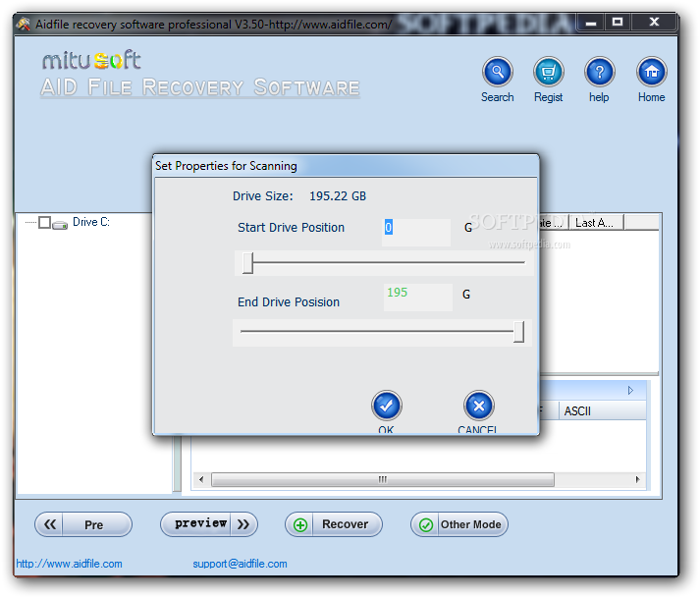700x598 pixels.
Task: Close the Aidfile recovery window
Action: [x=654, y=23]
